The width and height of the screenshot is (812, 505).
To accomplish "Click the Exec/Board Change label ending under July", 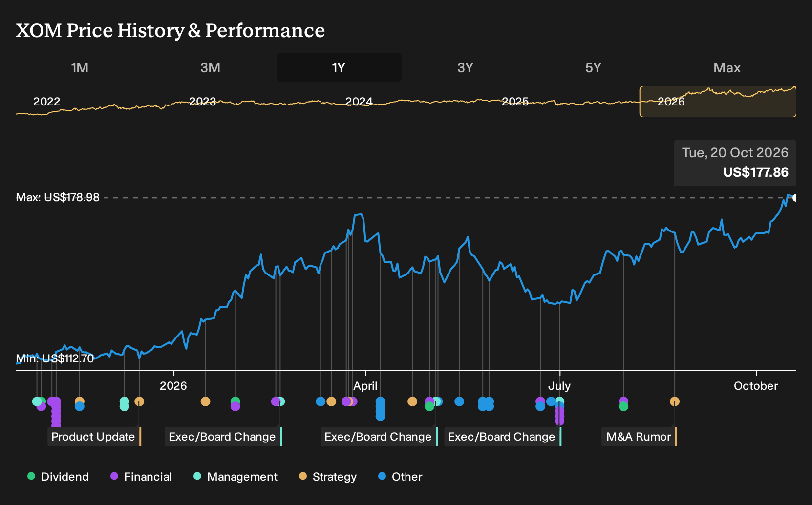I will pos(503,437).
